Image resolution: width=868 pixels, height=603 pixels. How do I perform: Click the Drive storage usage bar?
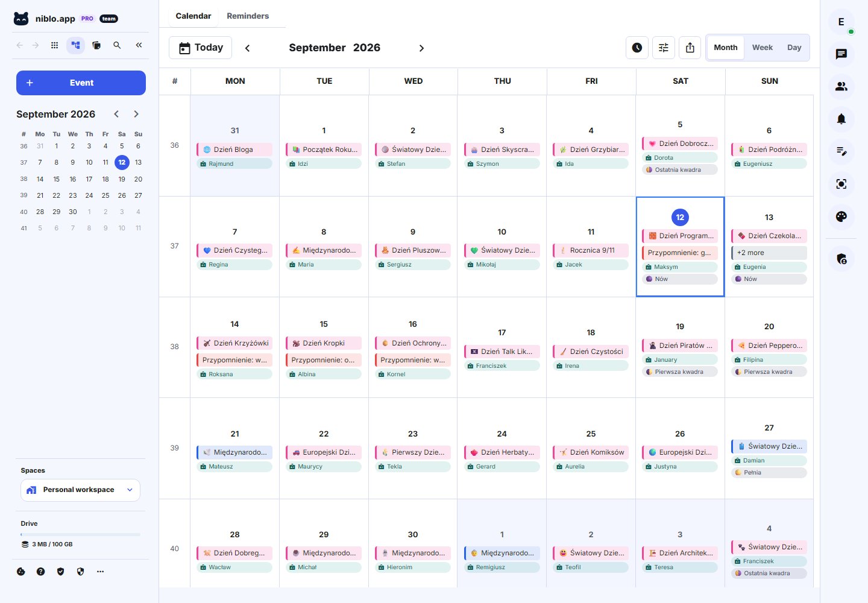(x=80, y=534)
